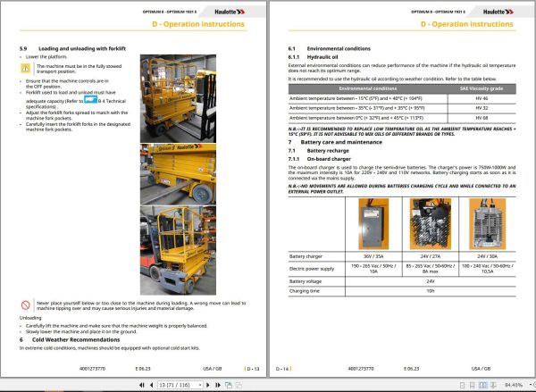Click the 36V / 35A charger photo
Screen dimensions: 536x392
pos(373,224)
